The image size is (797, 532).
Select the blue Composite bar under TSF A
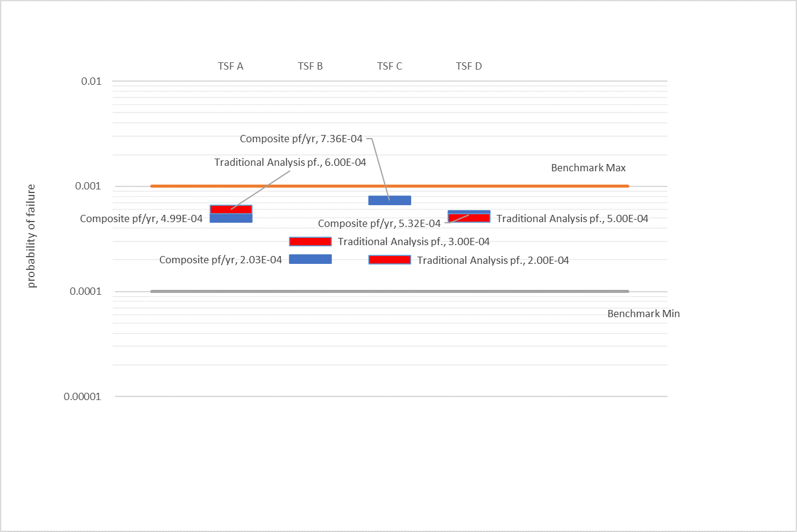click(x=231, y=219)
